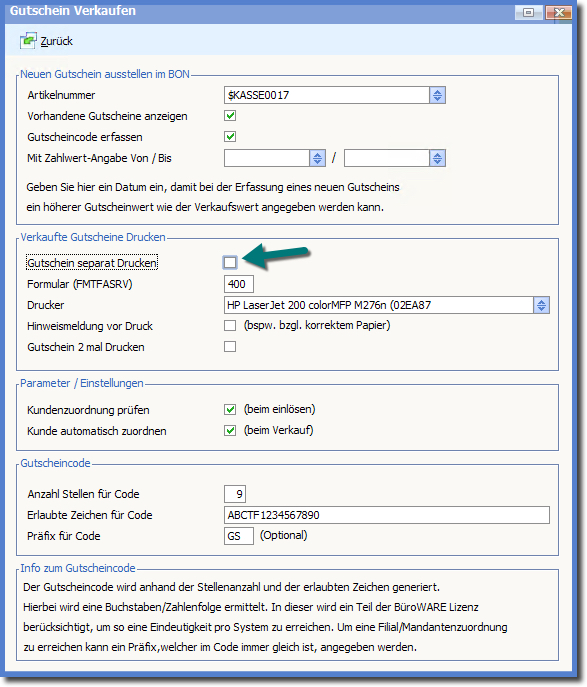Enable Gutschein separat Drucken checkbox

pos(230,262)
